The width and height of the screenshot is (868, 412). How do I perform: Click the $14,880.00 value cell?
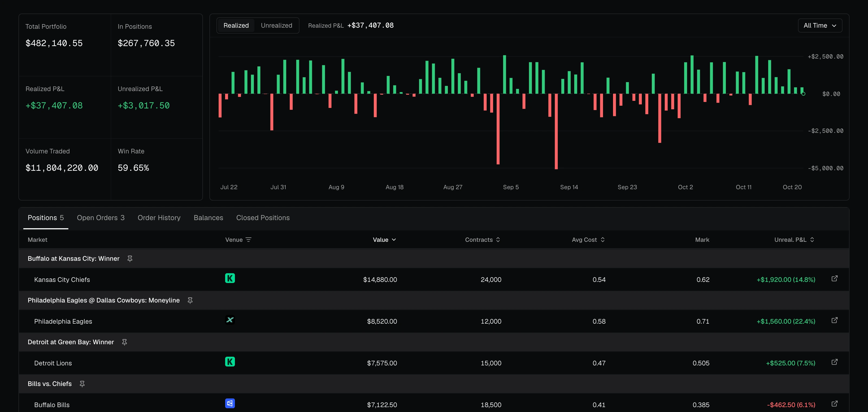click(380, 280)
